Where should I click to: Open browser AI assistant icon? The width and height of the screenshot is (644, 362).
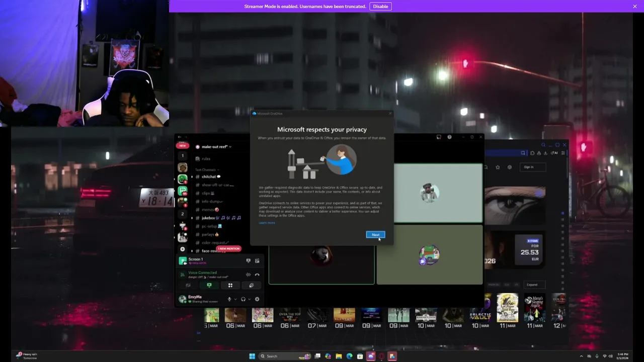[554, 153]
